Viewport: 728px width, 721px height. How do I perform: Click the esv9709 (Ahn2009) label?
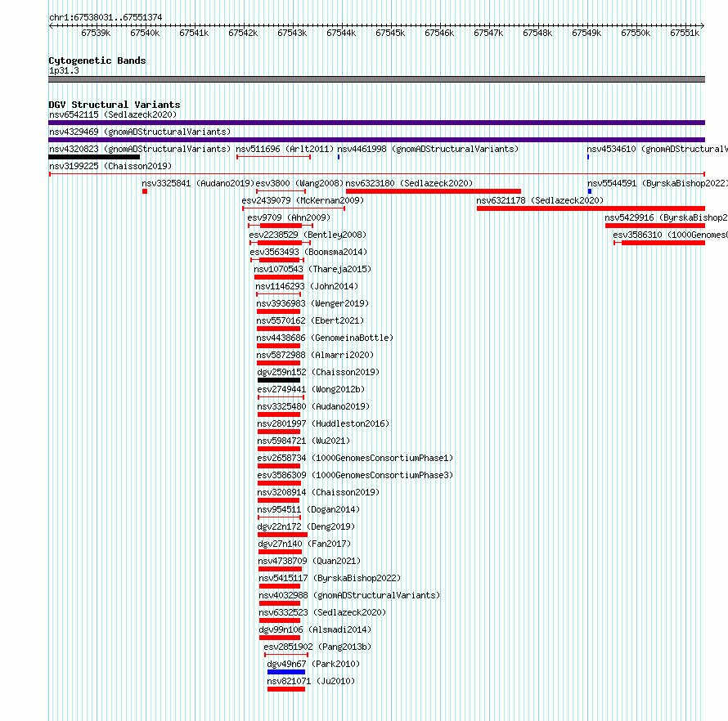click(289, 217)
